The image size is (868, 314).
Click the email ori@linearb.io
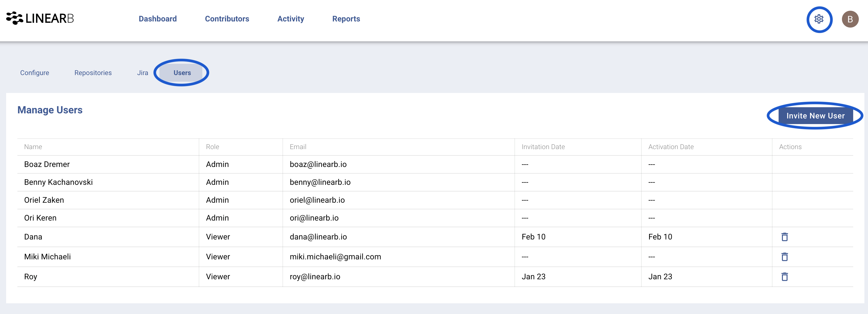[314, 218]
